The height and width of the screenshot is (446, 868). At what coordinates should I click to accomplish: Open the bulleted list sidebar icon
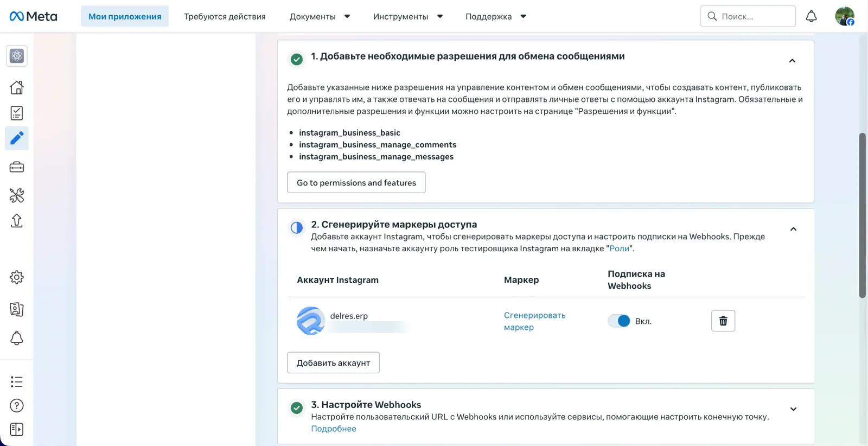click(x=17, y=382)
